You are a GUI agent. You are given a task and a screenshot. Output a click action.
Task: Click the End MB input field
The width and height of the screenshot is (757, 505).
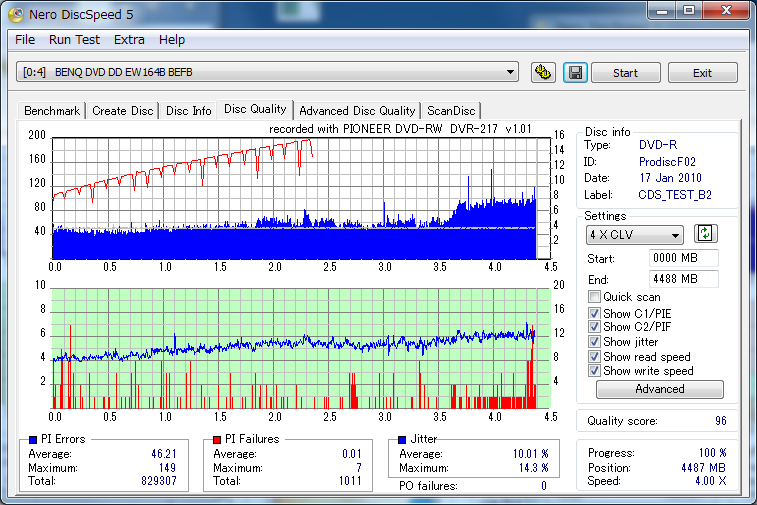point(683,279)
